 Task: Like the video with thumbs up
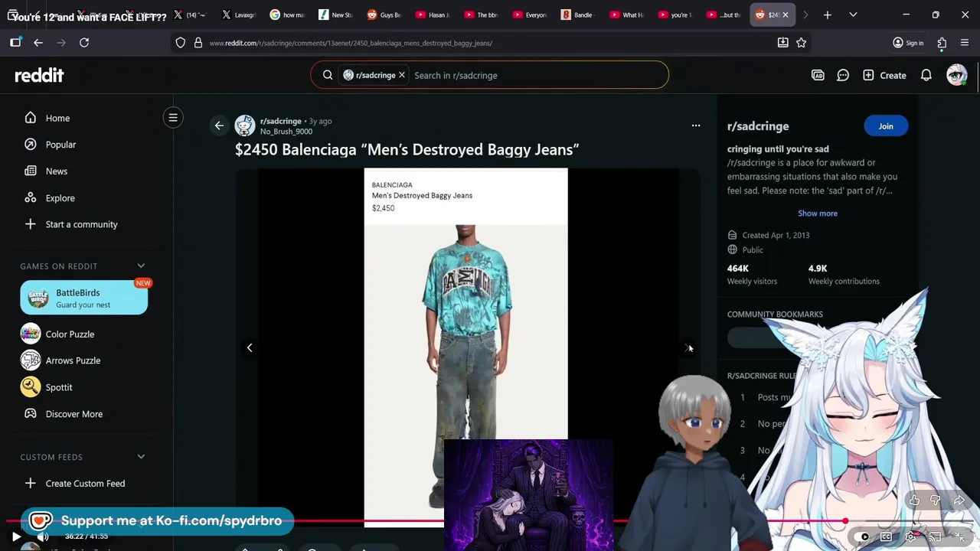pyautogui.click(x=914, y=500)
